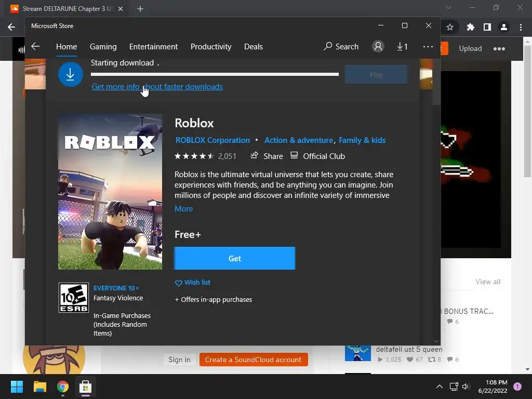The image size is (532, 399).
Task: Share the Roblox store page
Action: pyautogui.click(x=267, y=156)
